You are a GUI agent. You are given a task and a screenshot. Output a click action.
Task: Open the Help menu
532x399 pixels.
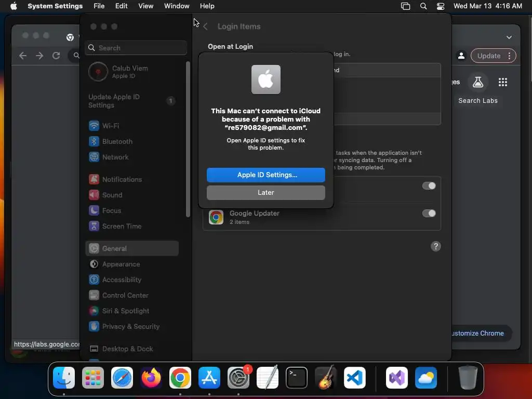pyautogui.click(x=207, y=6)
